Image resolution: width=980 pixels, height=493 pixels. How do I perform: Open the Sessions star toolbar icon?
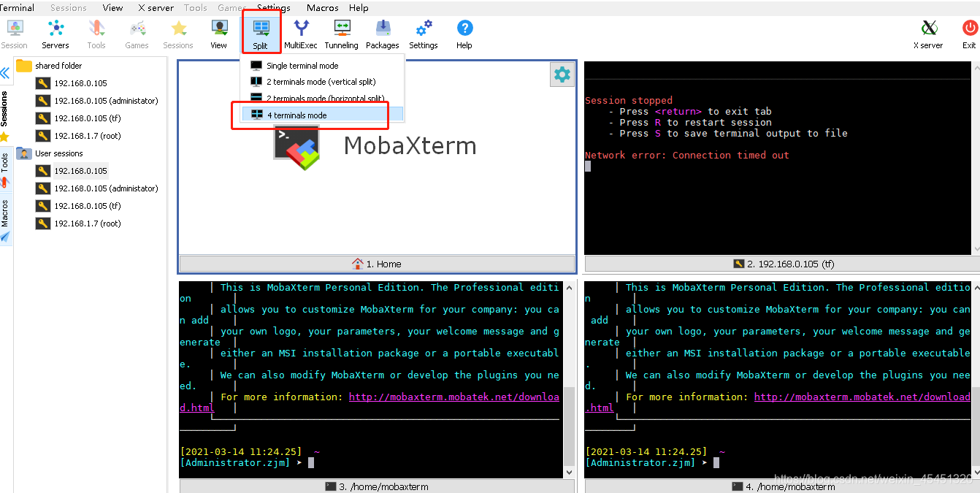[x=178, y=34]
